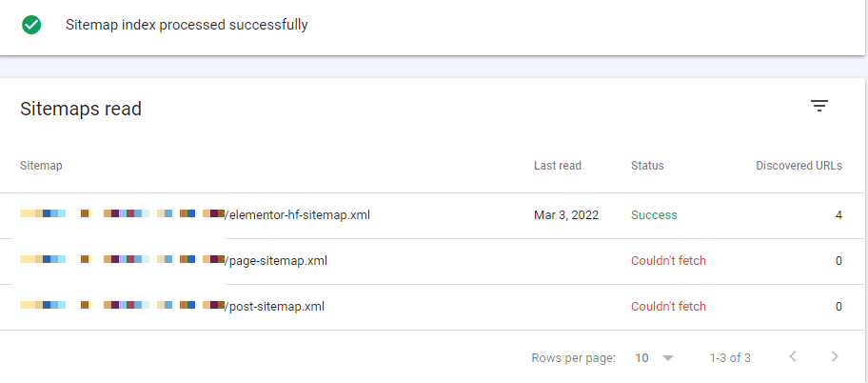Open the post-sitemap.xml row

click(432, 307)
